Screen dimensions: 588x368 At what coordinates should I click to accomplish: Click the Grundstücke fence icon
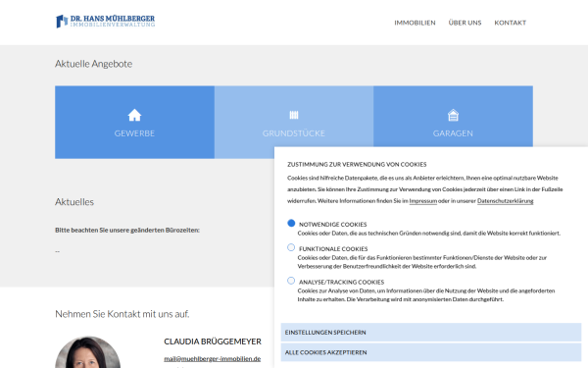294,115
